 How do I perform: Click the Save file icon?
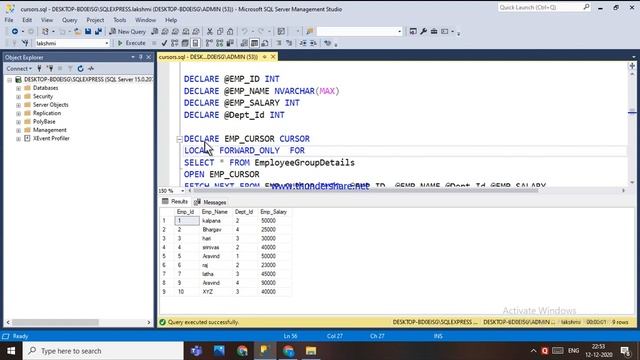coord(88,31)
